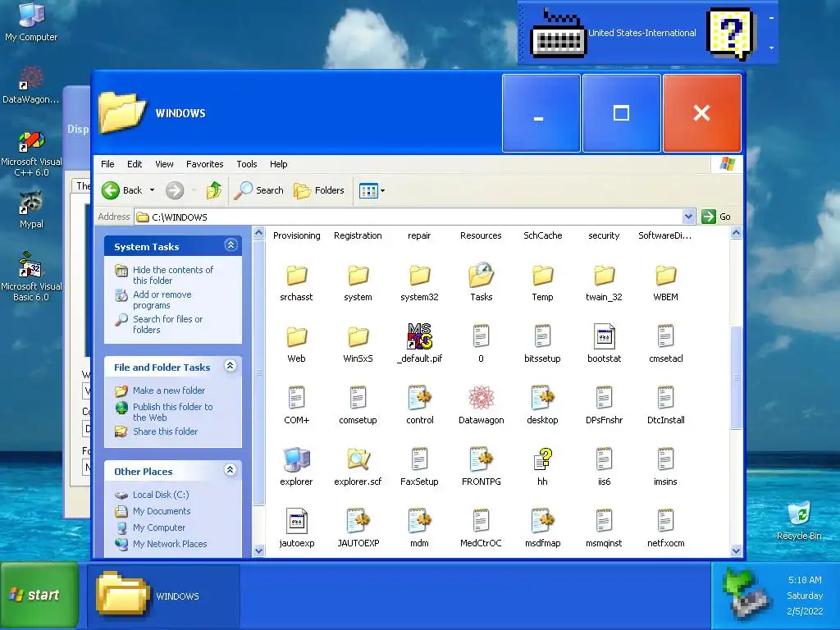Screen dimensions: 840x630
Task: Go up one folder level
Action: [214, 190]
